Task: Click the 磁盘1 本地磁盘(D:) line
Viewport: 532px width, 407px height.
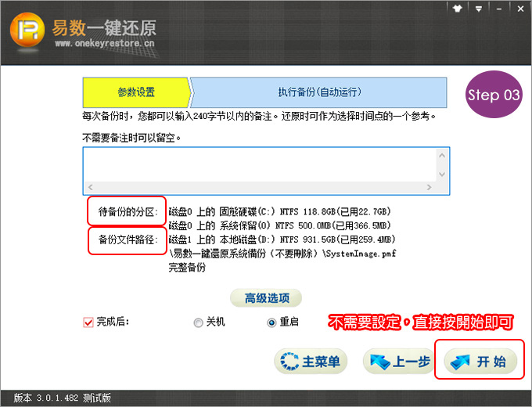Action: point(282,240)
